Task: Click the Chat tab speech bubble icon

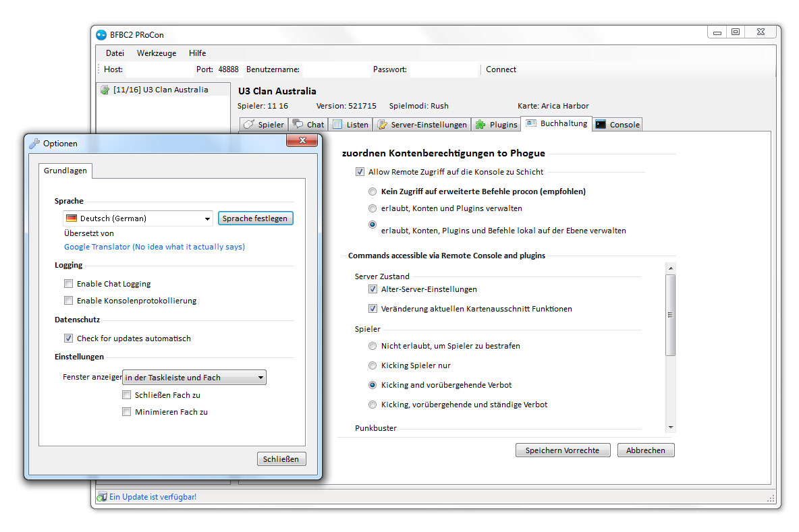Action: click(x=298, y=124)
